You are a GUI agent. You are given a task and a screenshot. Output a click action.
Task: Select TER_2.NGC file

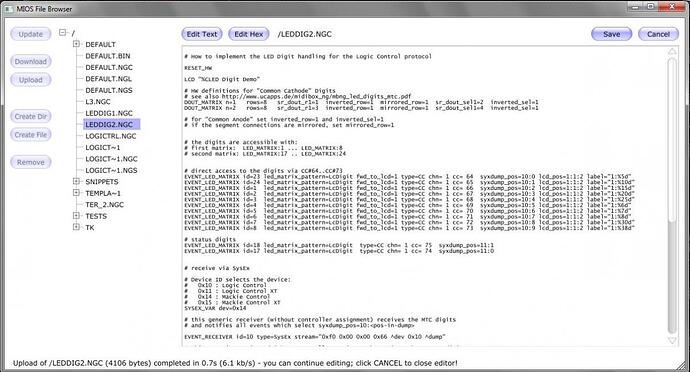coord(104,205)
